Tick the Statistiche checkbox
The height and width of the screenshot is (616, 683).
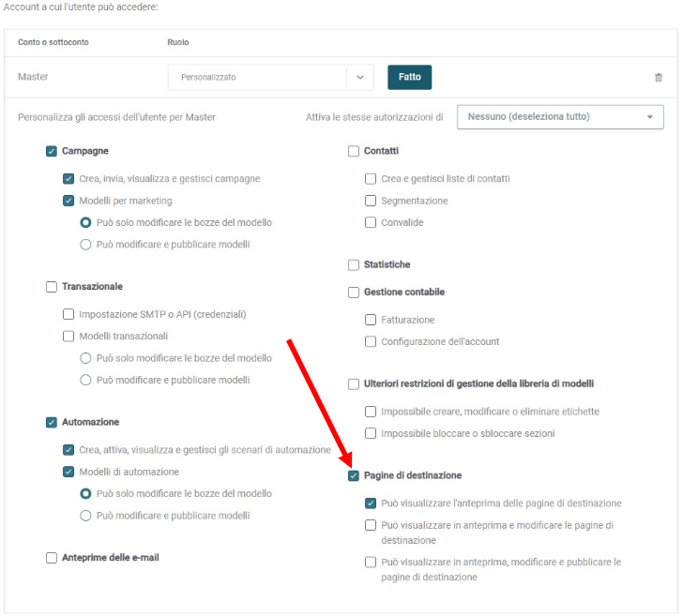(x=354, y=264)
